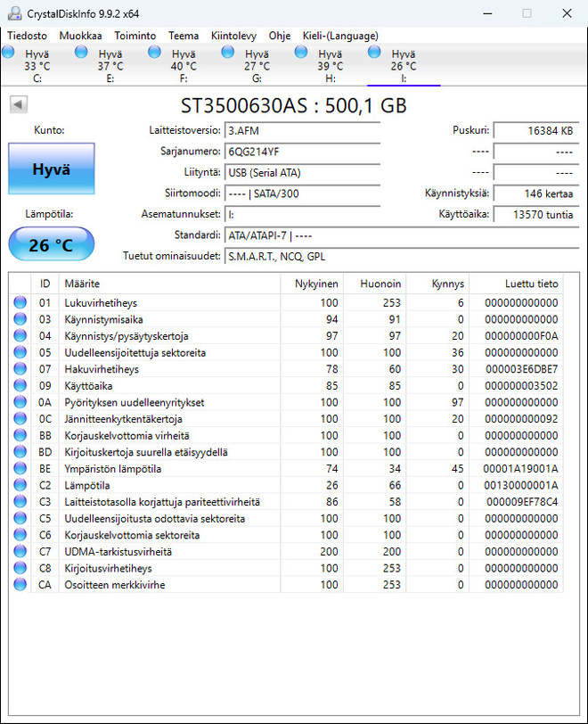Select the UDMA-tarkistusvirheitä attribute name
588x724 pixels.
coord(118,552)
